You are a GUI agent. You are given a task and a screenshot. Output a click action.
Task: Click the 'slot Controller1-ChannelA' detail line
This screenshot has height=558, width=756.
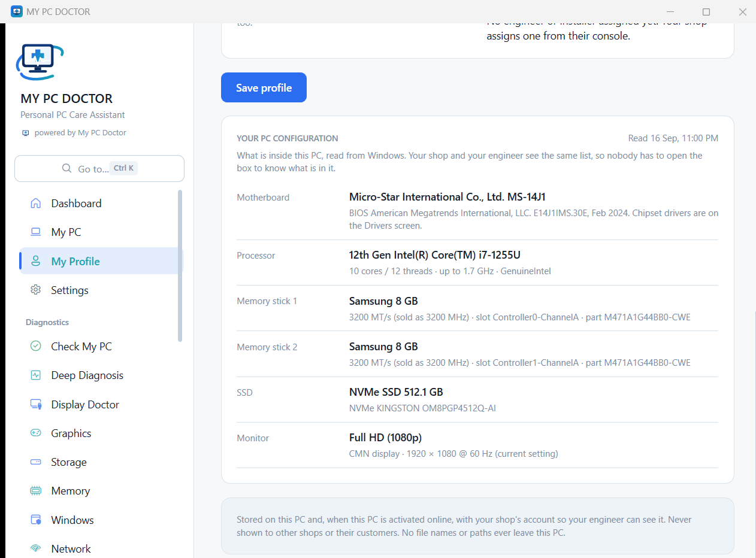520,363
